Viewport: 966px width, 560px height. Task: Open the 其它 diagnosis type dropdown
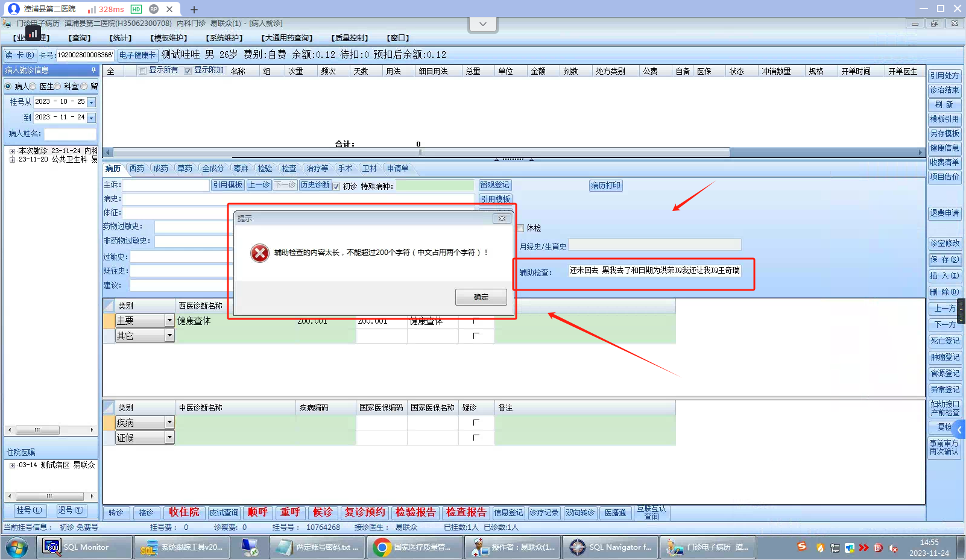[169, 336]
